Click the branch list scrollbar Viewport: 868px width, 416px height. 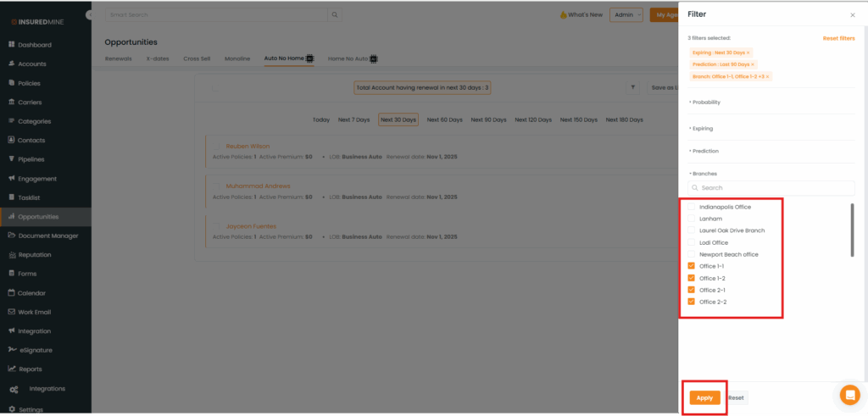click(x=852, y=230)
